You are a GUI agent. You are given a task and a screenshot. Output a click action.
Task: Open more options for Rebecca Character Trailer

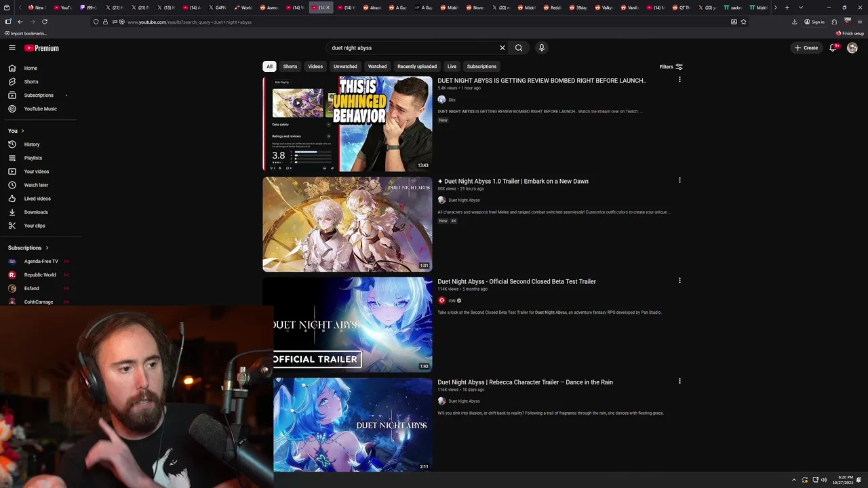(679, 381)
